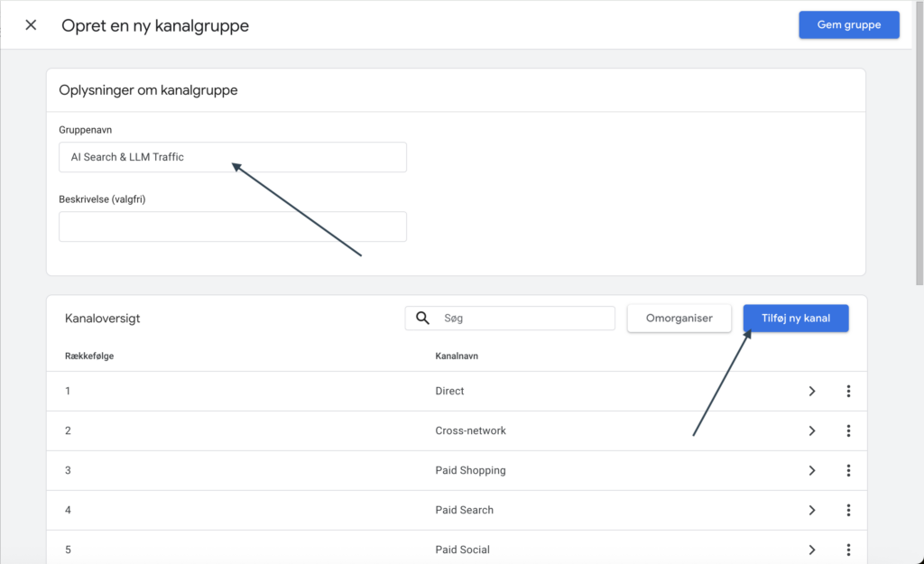Screen dimensions: 924x564
Task: Focus the Gruppenavn text field
Action: (x=232, y=157)
